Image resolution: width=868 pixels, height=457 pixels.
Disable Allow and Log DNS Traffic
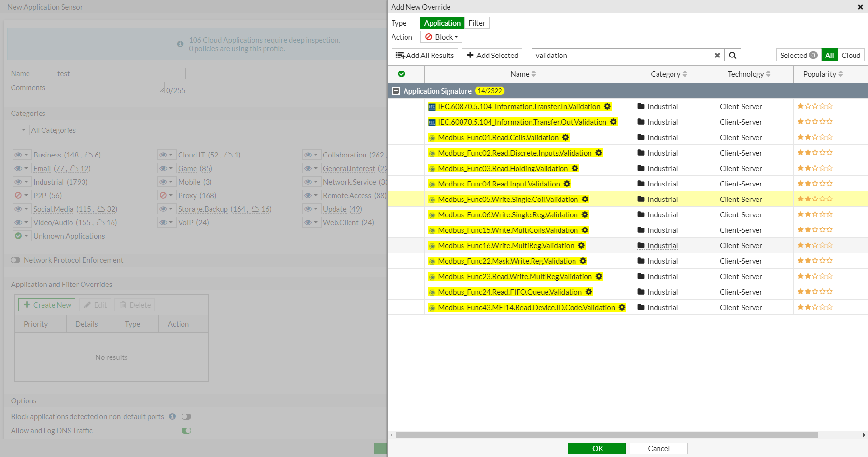coord(186,430)
